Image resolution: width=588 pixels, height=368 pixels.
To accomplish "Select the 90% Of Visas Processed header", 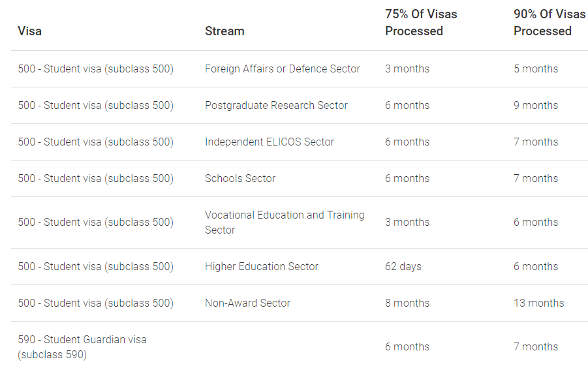I will (x=549, y=22).
